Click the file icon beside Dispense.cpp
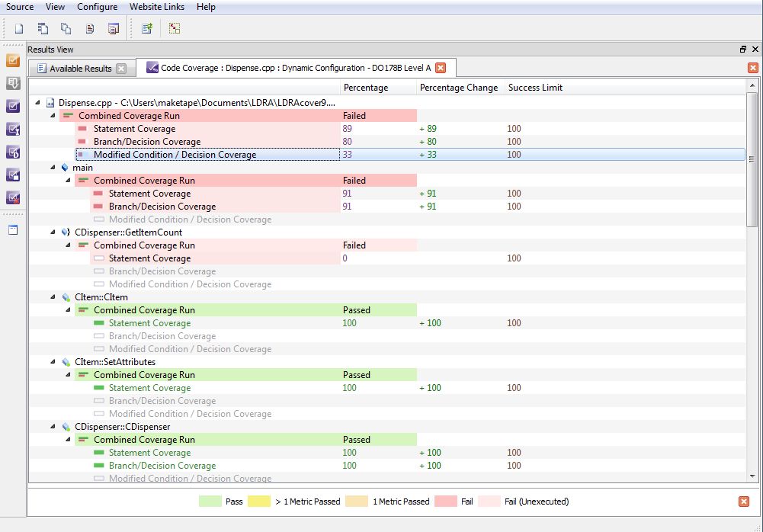This screenshot has height=532, width=763. (51, 103)
